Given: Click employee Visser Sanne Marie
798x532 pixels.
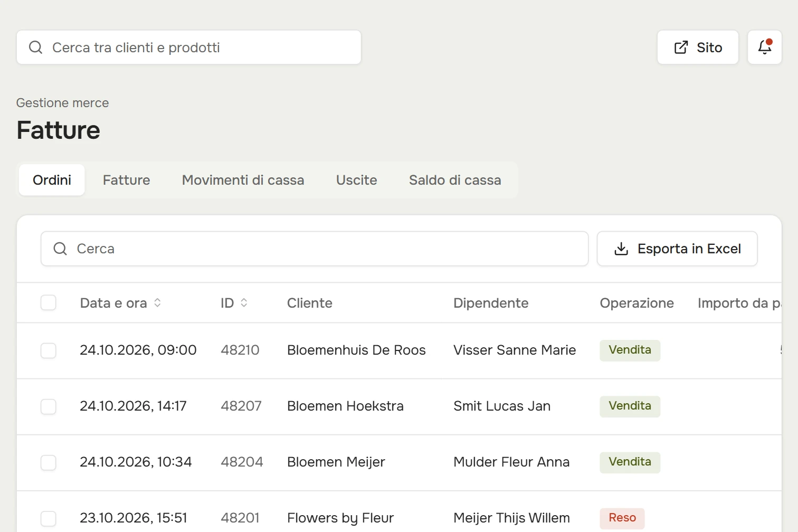Looking at the screenshot, I should [x=515, y=350].
